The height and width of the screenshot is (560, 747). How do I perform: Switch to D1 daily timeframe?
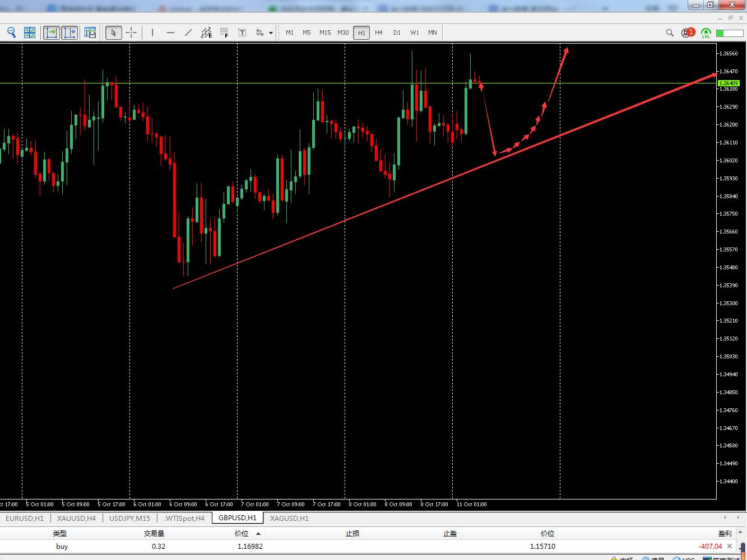tap(397, 32)
